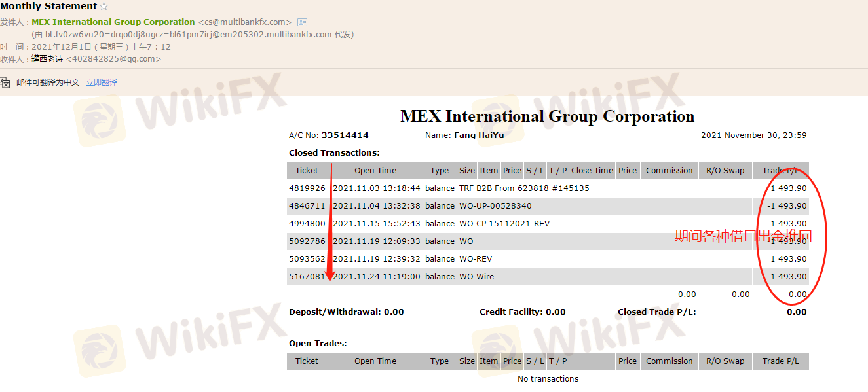This screenshot has width=868, height=392.
Task: Select comment WO-REV
Action: pyautogui.click(x=476, y=259)
